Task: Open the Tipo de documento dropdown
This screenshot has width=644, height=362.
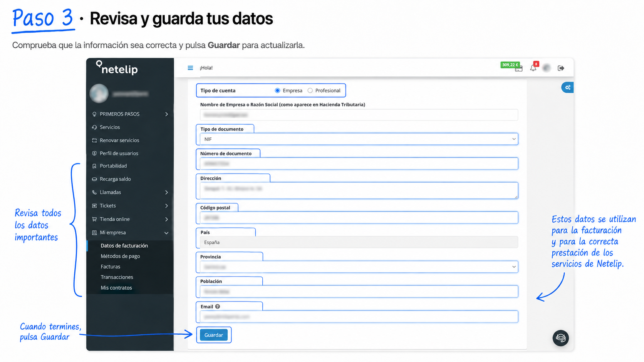Action: pyautogui.click(x=359, y=139)
